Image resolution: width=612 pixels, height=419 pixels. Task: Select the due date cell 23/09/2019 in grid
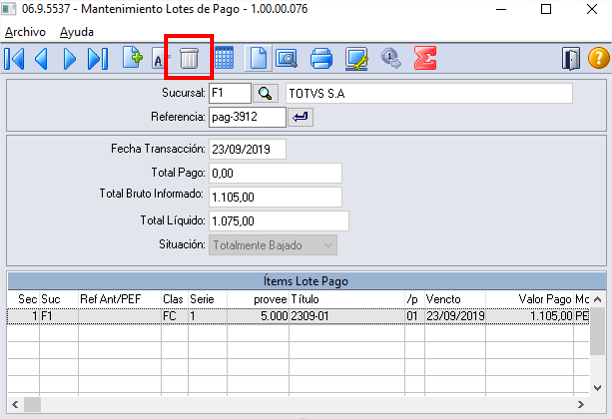(455, 316)
